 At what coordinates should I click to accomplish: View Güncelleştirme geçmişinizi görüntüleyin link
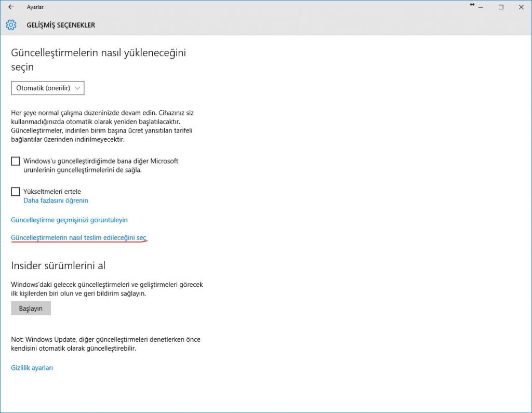click(69, 220)
